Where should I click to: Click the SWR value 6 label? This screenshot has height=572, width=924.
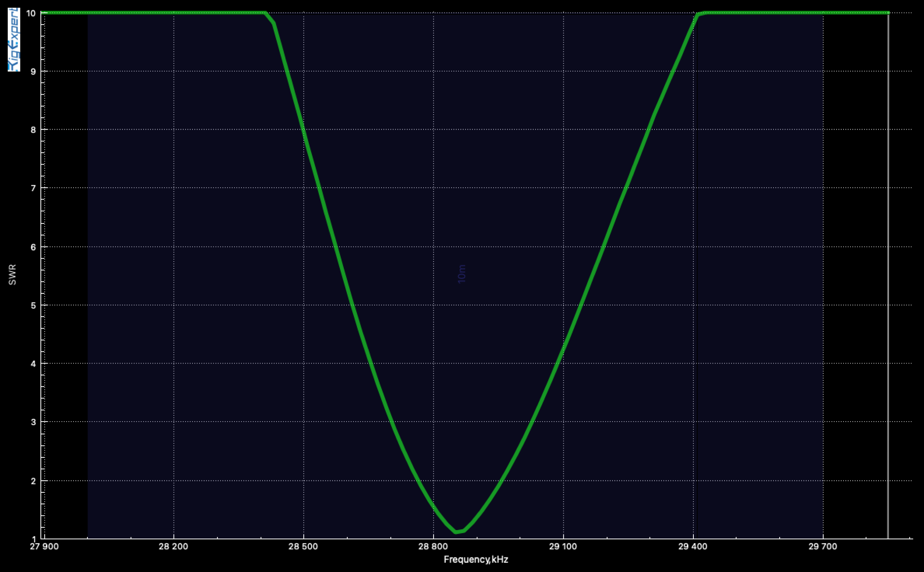click(33, 247)
